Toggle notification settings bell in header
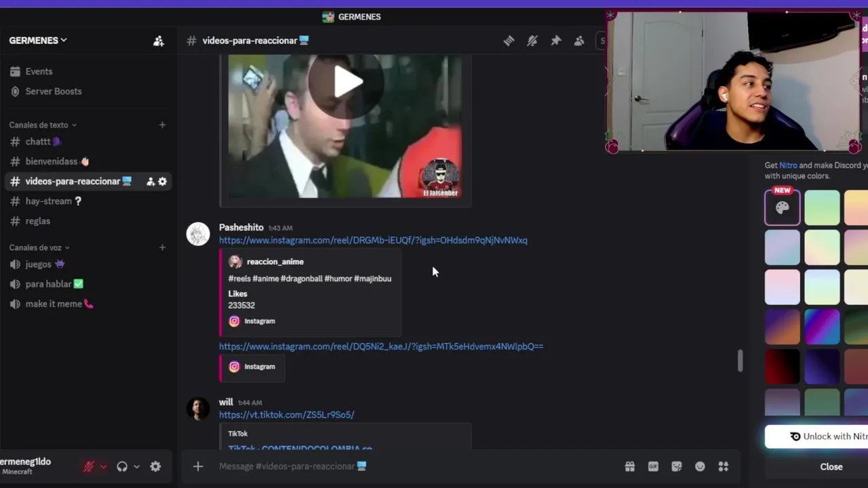The height and width of the screenshot is (488, 868). tap(532, 41)
